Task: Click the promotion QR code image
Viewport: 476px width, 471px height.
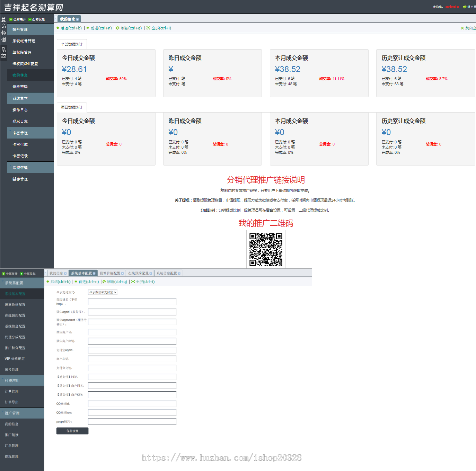Action: tap(266, 249)
